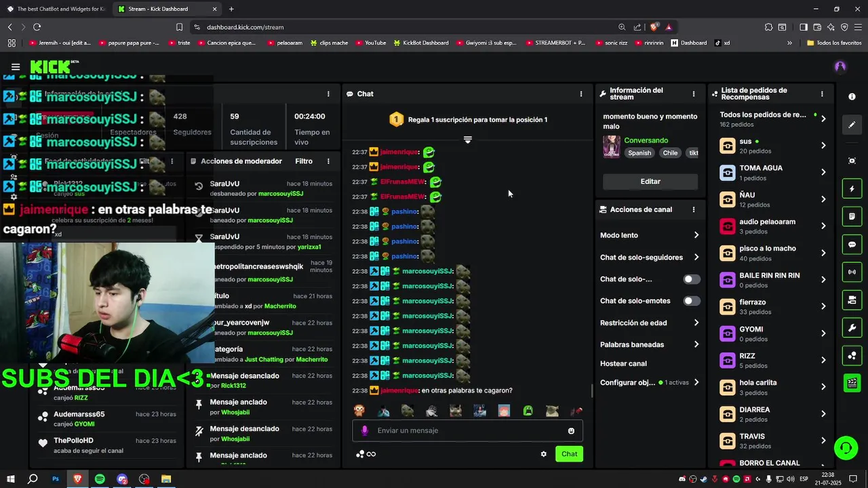This screenshot has height=488, width=868.
Task: Open Acciones de moderador three-dot menu
Action: pyautogui.click(x=328, y=161)
